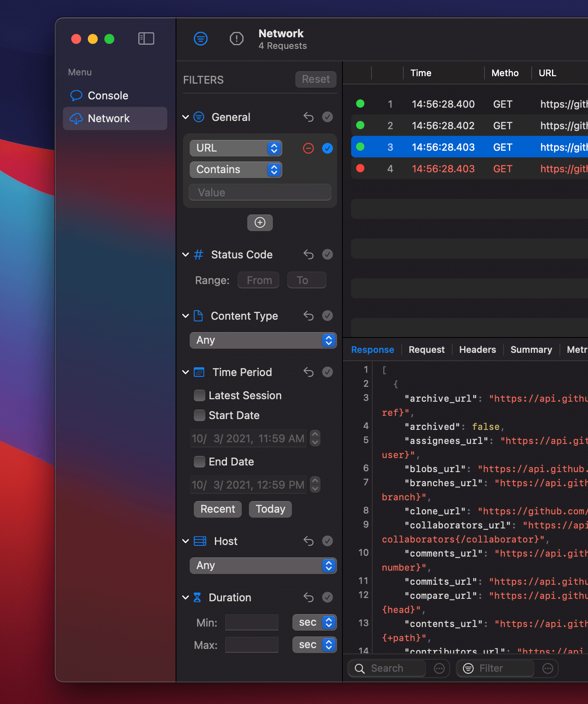Remove the URL filter rule

pyautogui.click(x=308, y=148)
